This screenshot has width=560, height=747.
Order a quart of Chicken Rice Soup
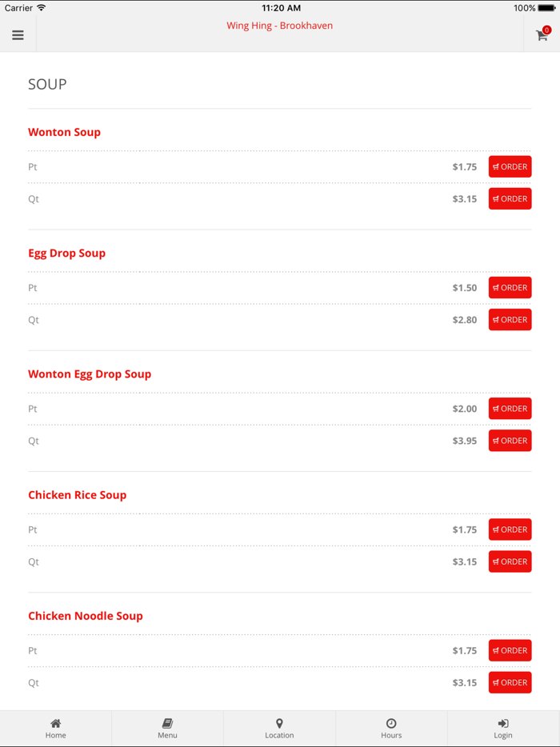(x=510, y=561)
